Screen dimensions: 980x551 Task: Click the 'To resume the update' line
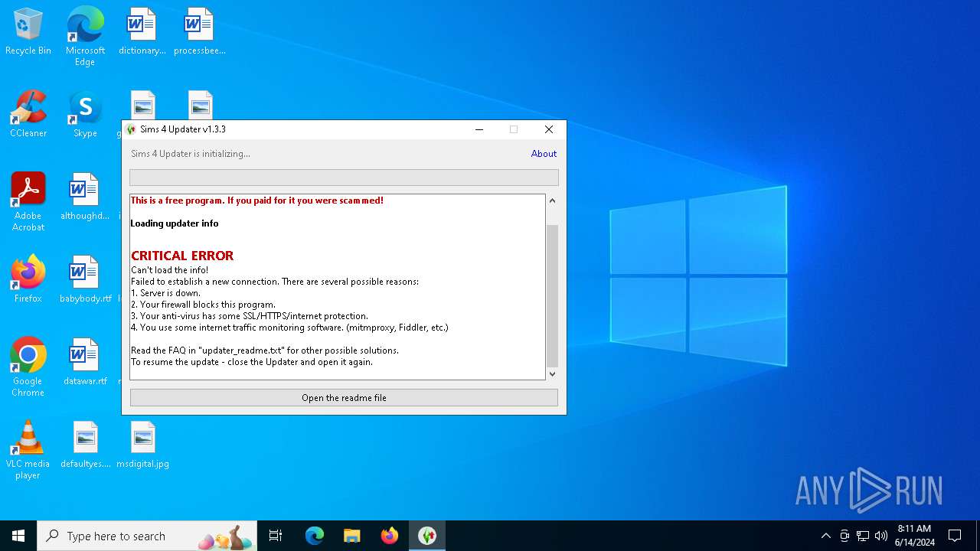(x=252, y=362)
